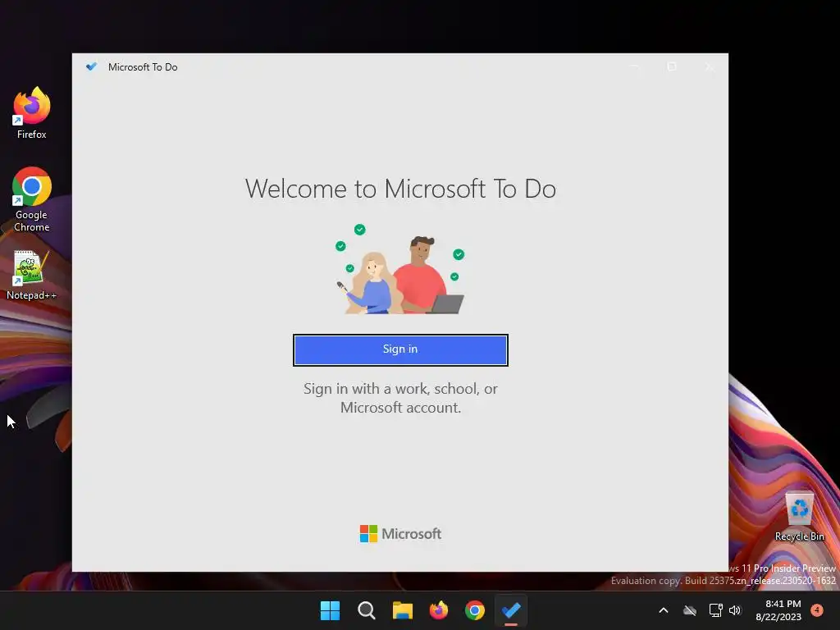This screenshot has width=840, height=630.
Task: Click the Microsoft logo at window bottom
Action: [x=400, y=533]
